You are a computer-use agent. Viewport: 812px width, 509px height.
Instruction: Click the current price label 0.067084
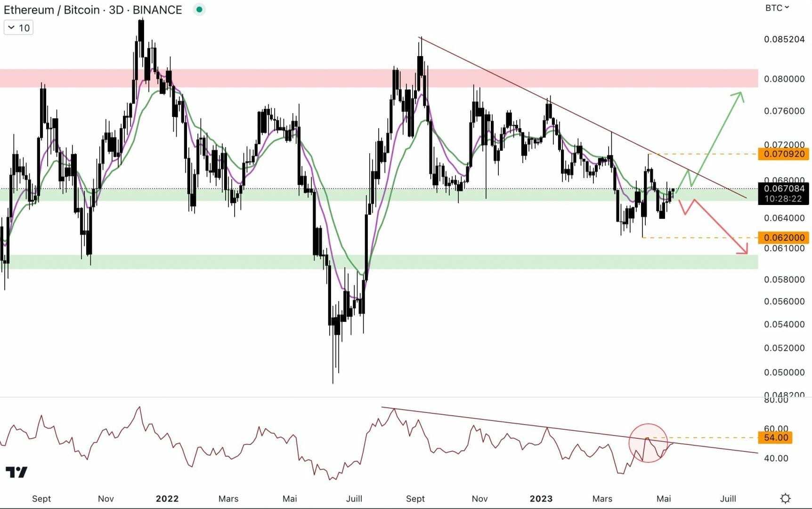coord(784,189)
